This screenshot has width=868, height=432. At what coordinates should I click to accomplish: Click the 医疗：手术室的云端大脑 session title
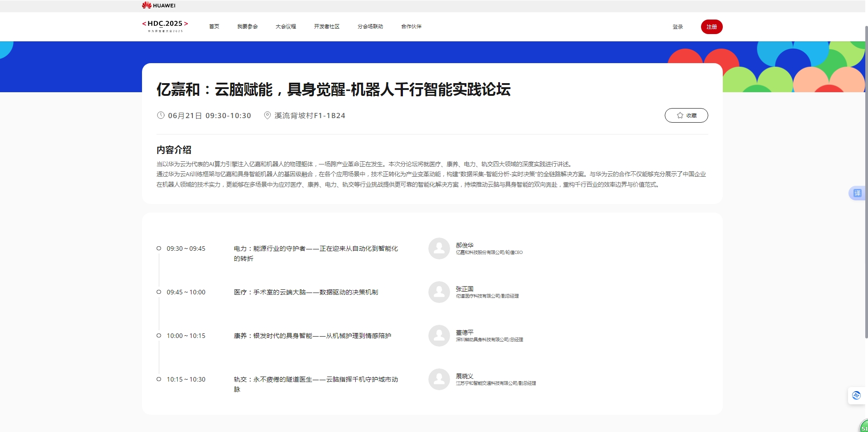click(306, 292)
